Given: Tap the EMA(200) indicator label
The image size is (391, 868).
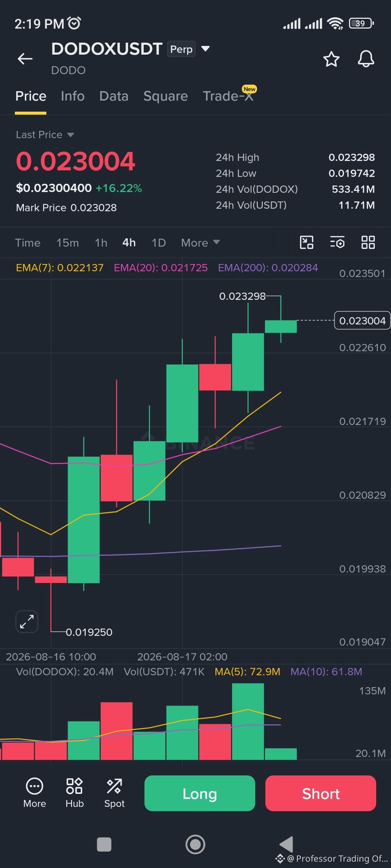Looking at the screenshot, I should (x=268, y=268).
